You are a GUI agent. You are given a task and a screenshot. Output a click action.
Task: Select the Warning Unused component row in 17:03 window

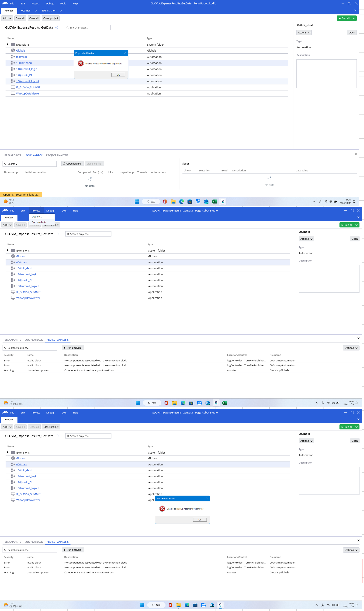click(181, 370)
